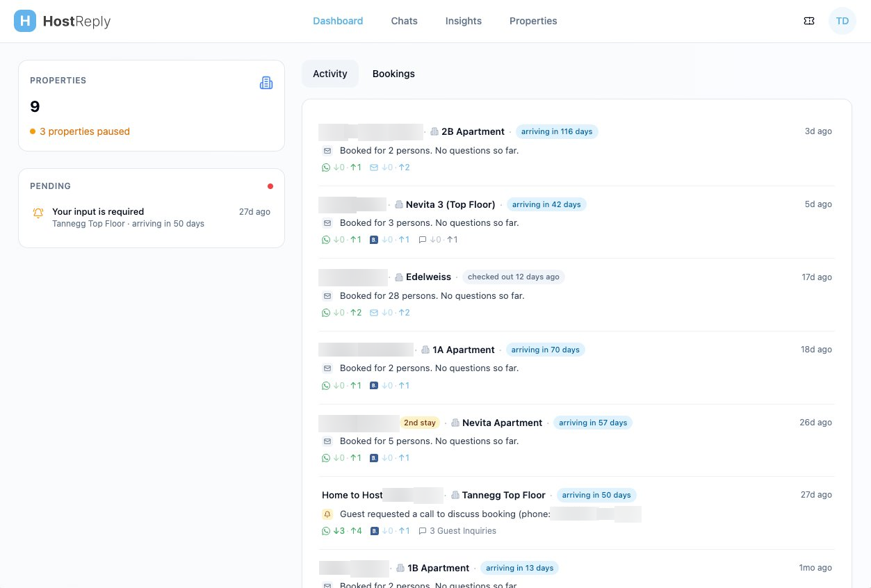Click the Edelweiss property name
Screen dimensions: 871x588
click(428, 277)
